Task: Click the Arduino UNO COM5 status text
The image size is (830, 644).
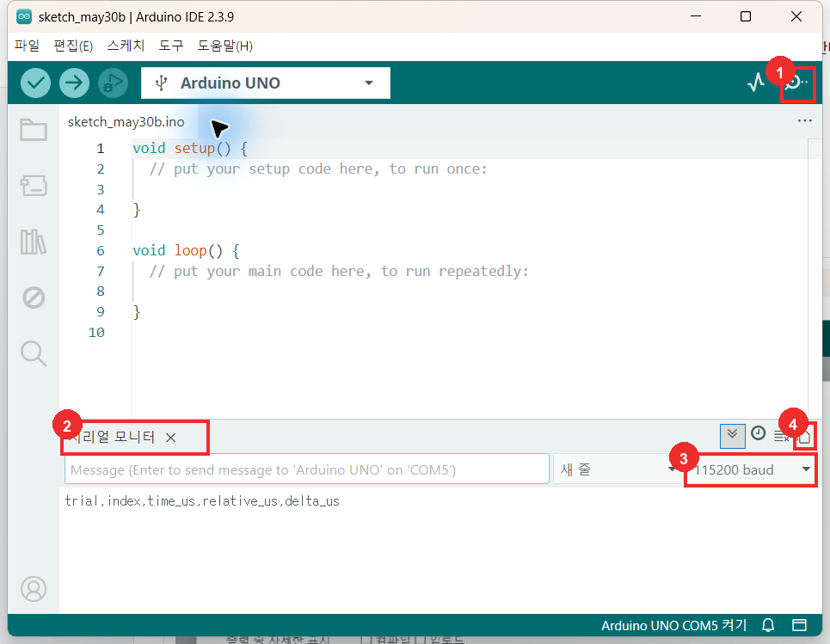Action: [x=673, y=625]
